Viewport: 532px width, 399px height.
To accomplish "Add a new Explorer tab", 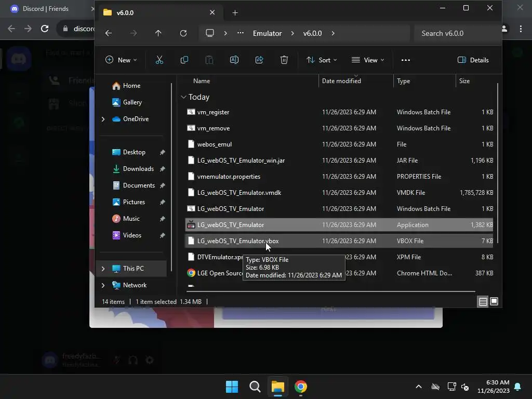I will pos(235,13).
